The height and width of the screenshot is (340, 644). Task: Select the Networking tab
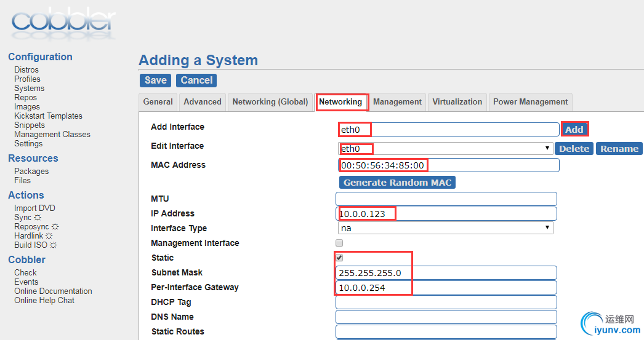340,101
